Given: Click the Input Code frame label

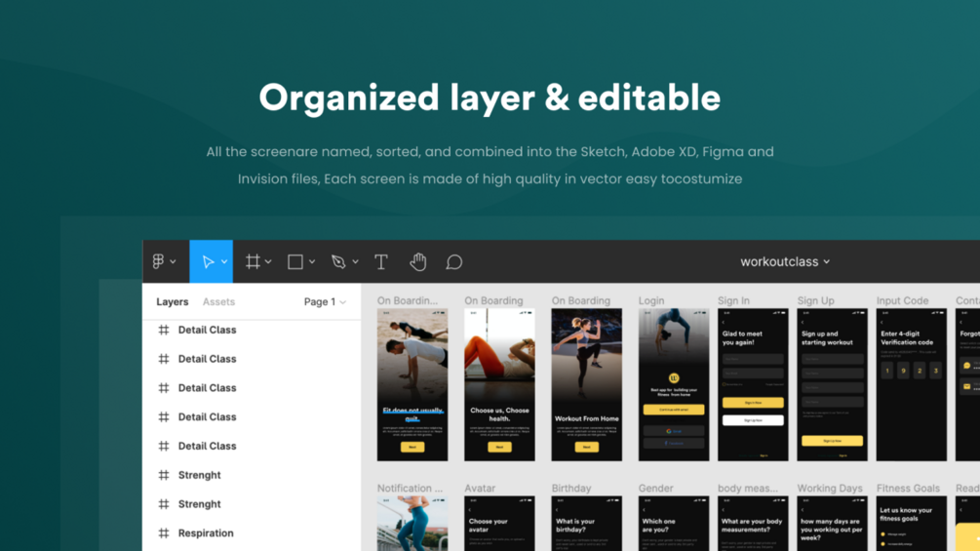Looking at the screenshot, I should point(903,300).
